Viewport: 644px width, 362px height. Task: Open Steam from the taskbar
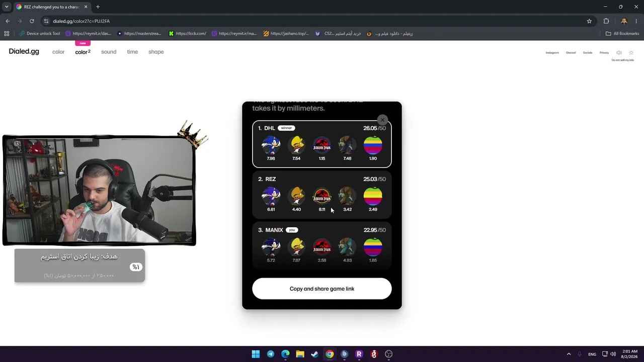click(314, 354)
